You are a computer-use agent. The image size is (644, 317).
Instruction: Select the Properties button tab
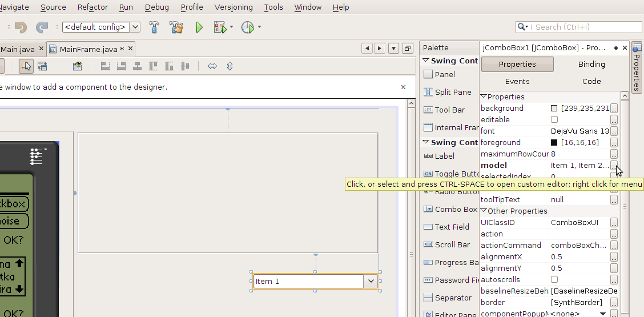(x=517, y=64)
